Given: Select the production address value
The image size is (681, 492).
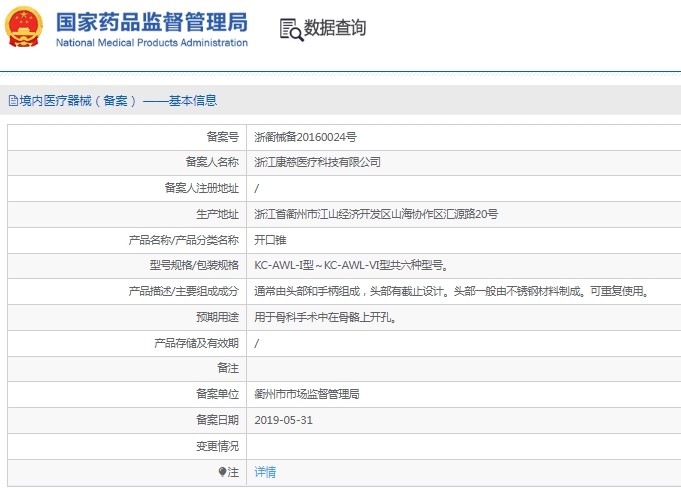Looking at the screenshot, I should 376,214.
